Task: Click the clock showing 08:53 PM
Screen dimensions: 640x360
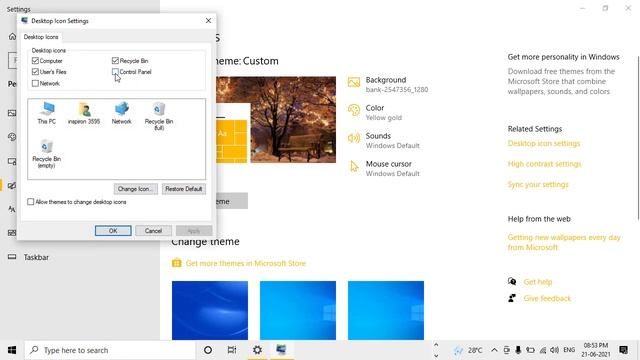Action: pos(596,350)
